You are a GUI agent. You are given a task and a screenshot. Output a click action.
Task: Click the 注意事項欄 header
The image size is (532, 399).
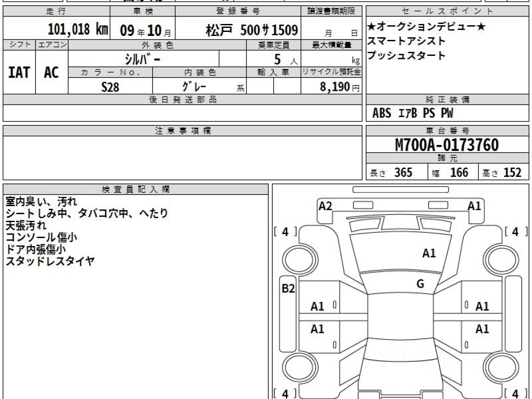(182, 131)
